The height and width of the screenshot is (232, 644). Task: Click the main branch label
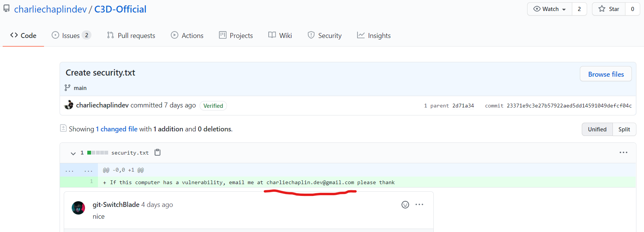pos(80,88)
